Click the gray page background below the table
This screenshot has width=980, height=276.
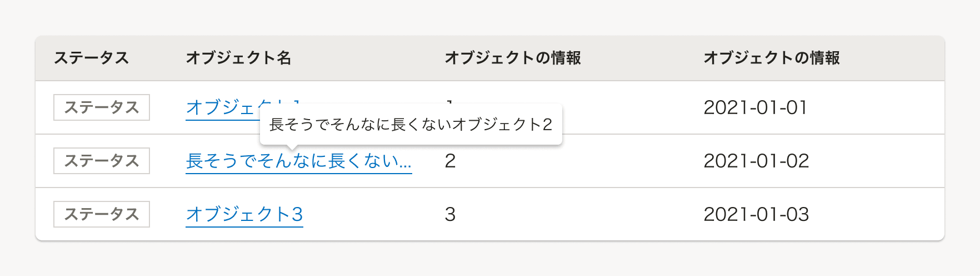point(489,259)
